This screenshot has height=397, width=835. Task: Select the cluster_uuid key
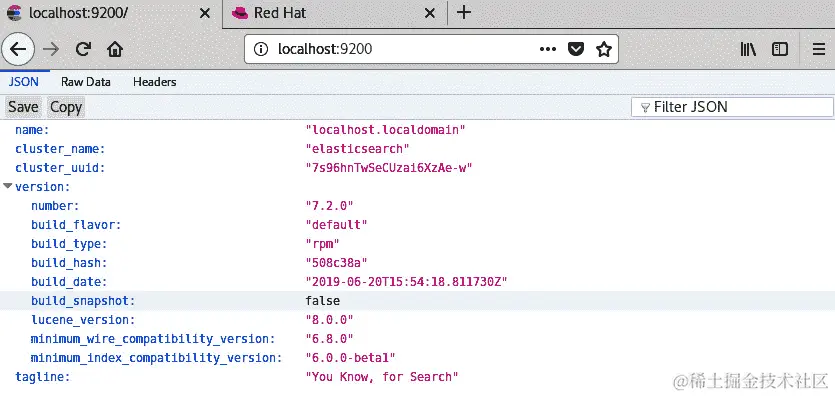[x=60, y=168]
